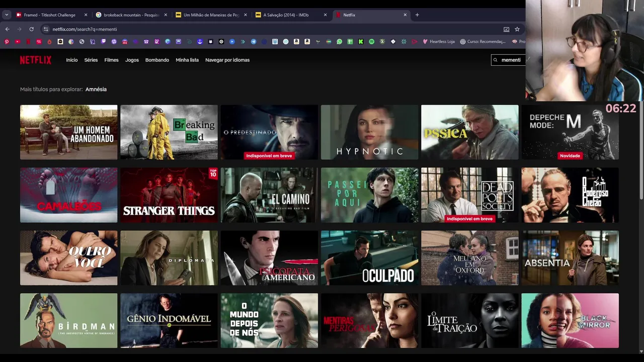Image resolution: width=644 pixels, height=362 pixels.
Task: Open a new browser tab
Action: pos(417,15)
